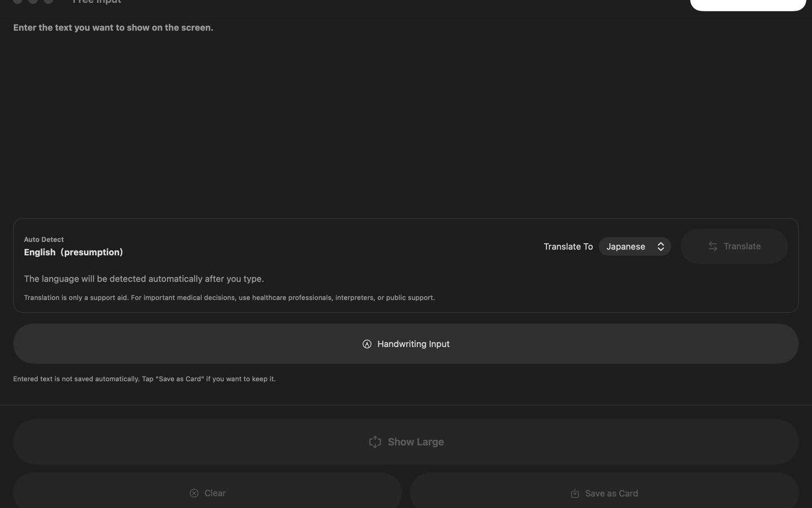Viewport: 812px width, 508px height.
Task: Click the "Auto Detect" label
Action: click(x=44, y=239)
